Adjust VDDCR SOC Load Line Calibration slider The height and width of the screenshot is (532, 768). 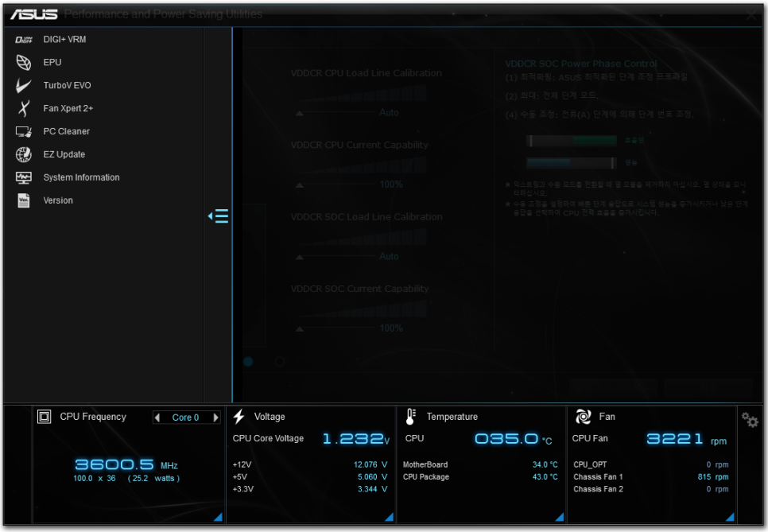(x=336, y=257)
